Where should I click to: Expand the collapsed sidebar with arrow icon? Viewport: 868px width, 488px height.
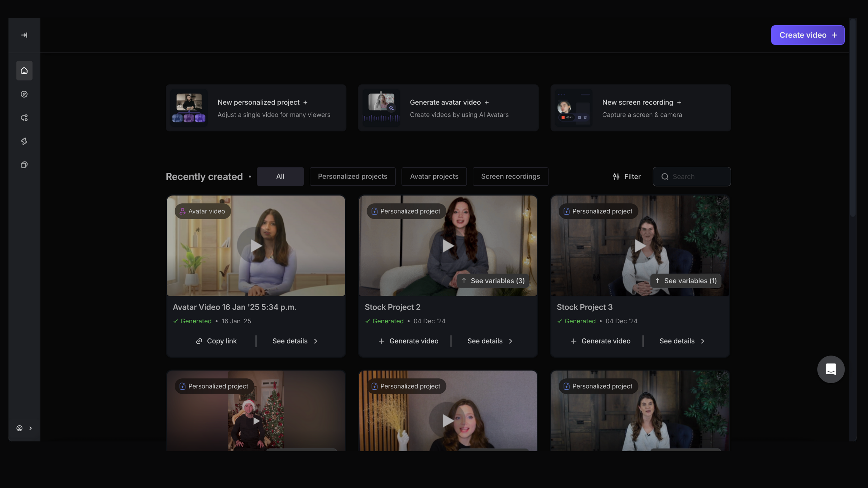click(x=24, y=35)
